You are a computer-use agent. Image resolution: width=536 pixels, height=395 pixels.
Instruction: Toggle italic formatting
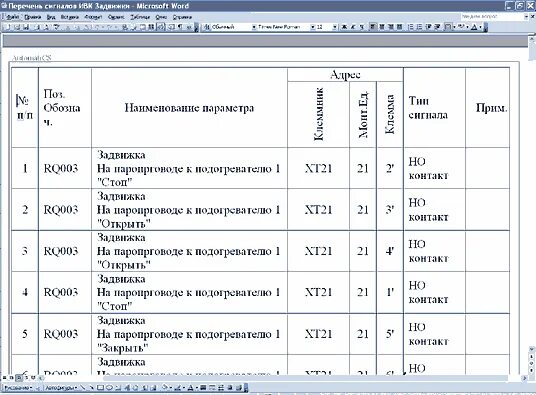[353, 27]
